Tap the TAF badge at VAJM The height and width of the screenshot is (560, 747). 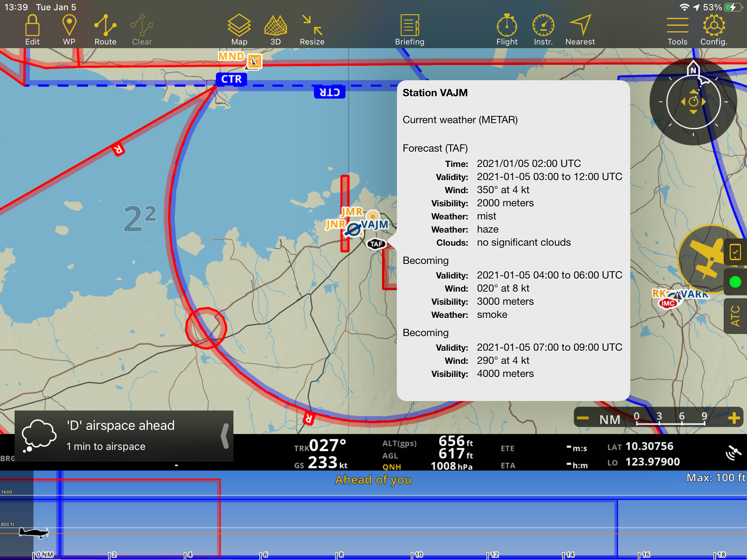(x=376, y=244)
